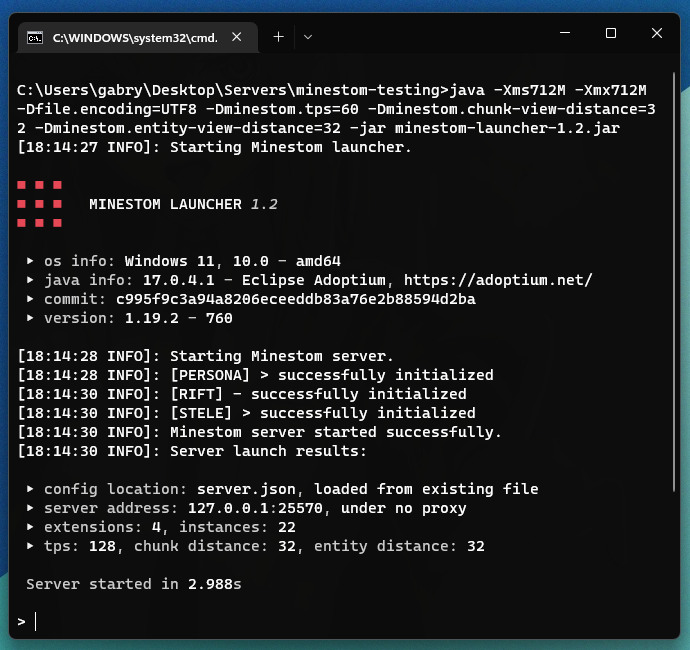Viewport: 690px width, 650px height.
Task: Click 'Minestom server started successfully.' line
Action: tap(260, 432)
